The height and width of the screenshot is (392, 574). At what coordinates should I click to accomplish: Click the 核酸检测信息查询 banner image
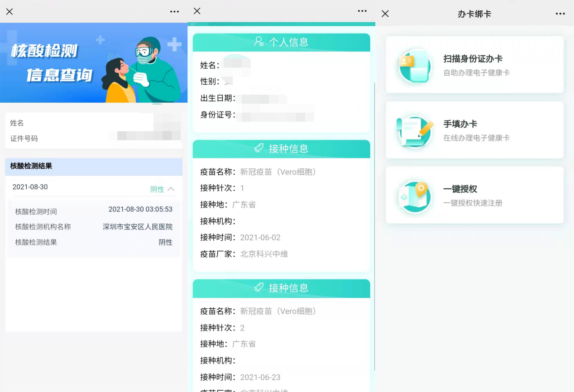[94, 63]
